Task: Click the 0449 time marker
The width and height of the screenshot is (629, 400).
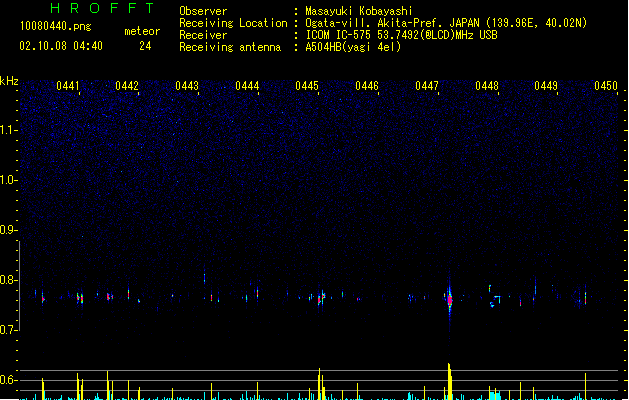Action: [x=546, y=86]
